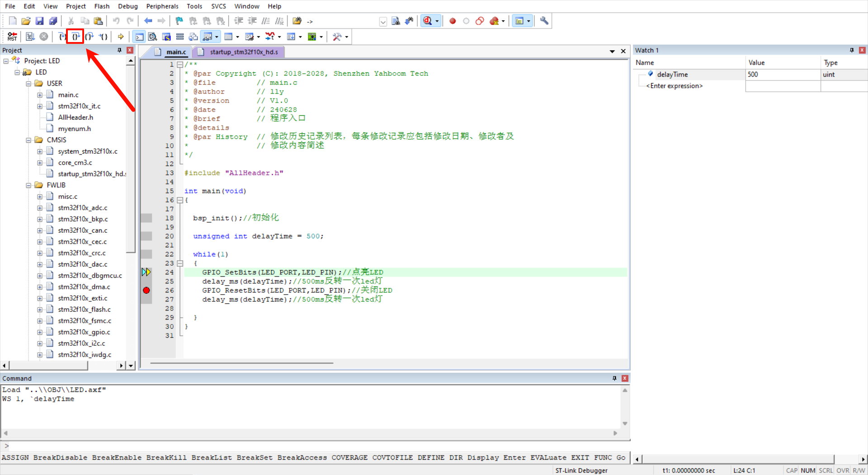Viewport: 868px width, 475px height.
Task: Toggle auto-hide pin of Command panel
Action: pyautogui.click(x=614, y=378)
